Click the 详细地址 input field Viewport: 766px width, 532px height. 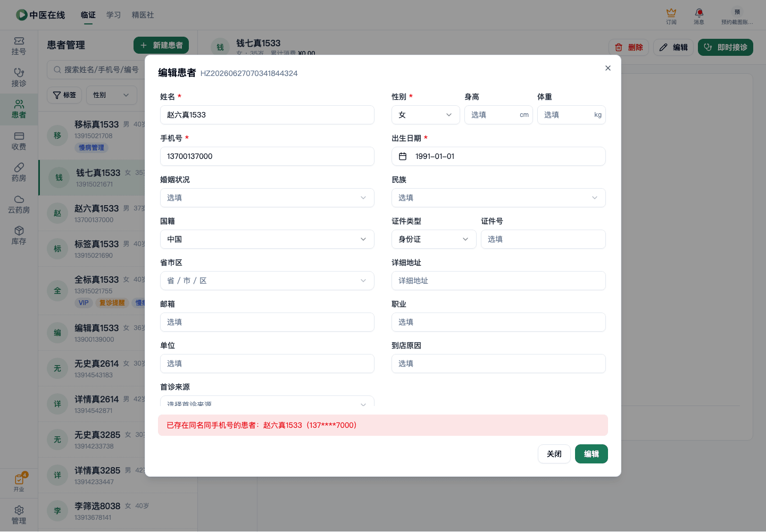click(x=498, y=281)
